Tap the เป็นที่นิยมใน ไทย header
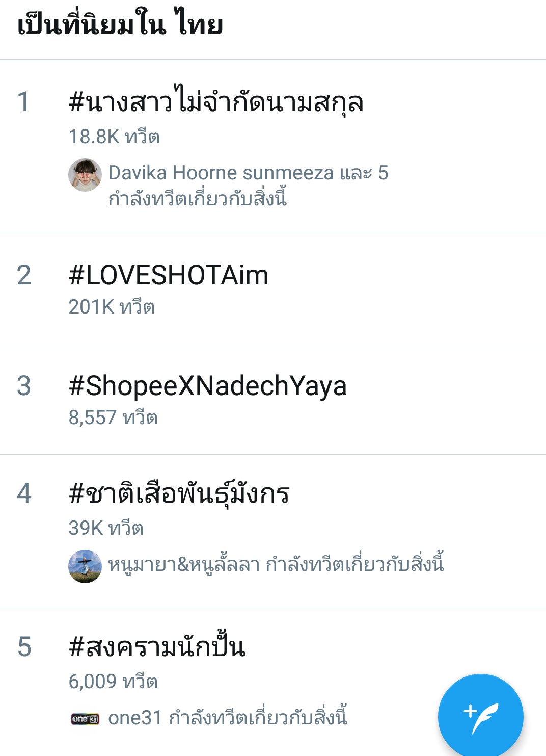Image resolution: width=546 pixels, height=756 pixels. [120, 24]
